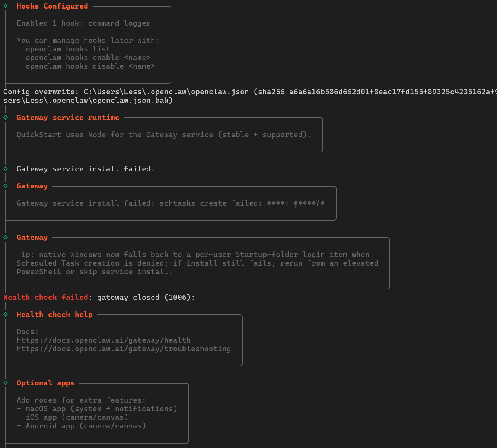Click the 'Gateway service runtime' heading
Viewport: 497px width, 448px height.
point(68,117)
